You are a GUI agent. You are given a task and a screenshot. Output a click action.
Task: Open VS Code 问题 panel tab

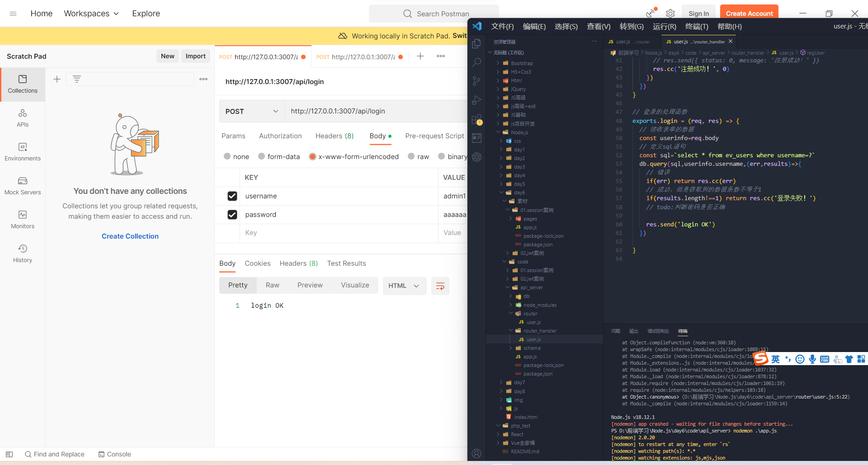coord(616,331)
